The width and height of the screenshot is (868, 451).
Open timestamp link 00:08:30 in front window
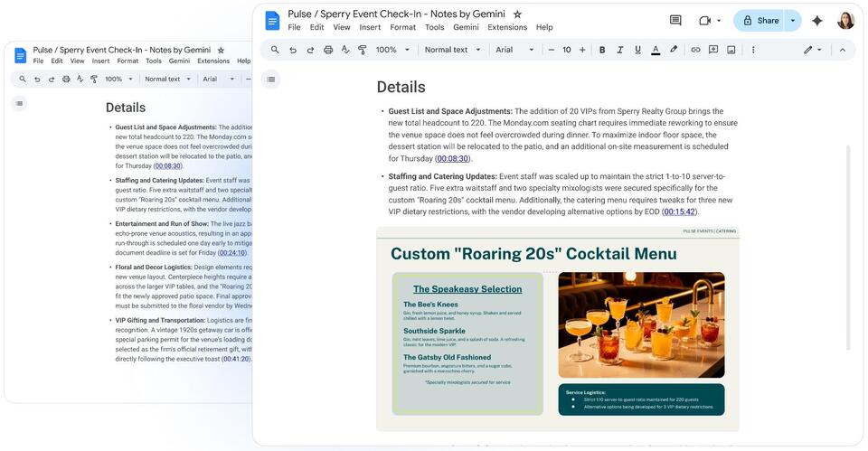[x=452, y=159]
